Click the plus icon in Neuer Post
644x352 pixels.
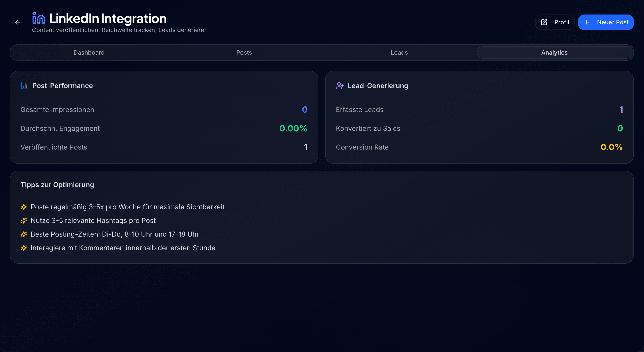point(586,22)
